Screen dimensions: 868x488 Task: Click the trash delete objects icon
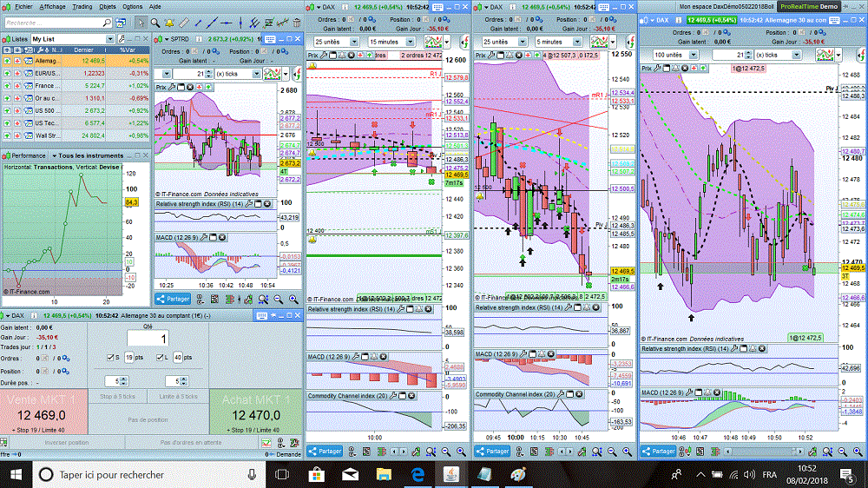pyautogui.click(x=297, y=23)
